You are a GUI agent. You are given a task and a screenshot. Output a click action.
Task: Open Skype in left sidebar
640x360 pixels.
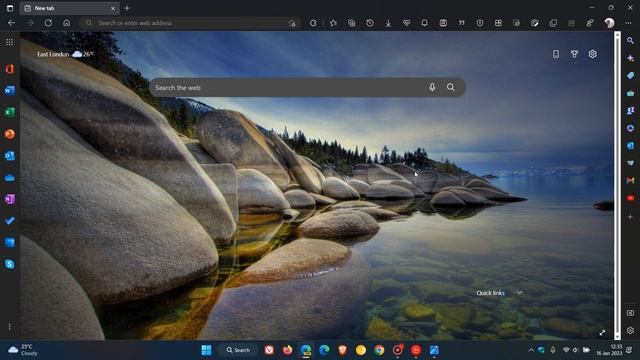[10, 264]
